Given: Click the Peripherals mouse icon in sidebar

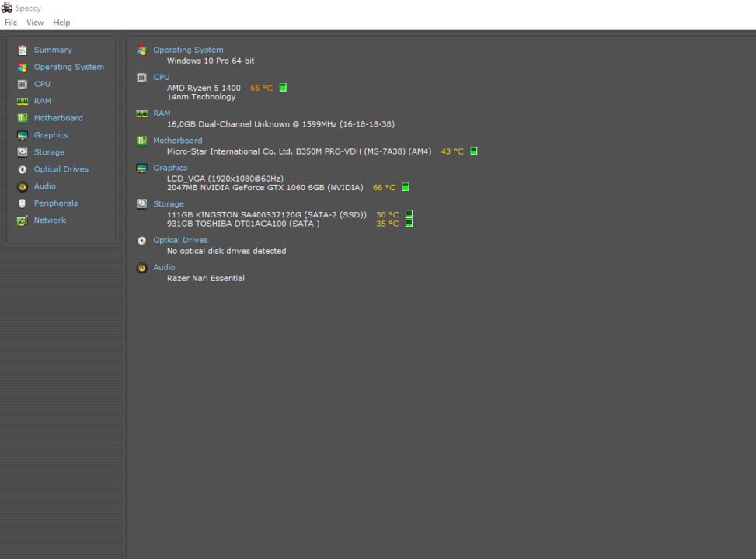Looking at the screenshot, I should pos(23,203).
